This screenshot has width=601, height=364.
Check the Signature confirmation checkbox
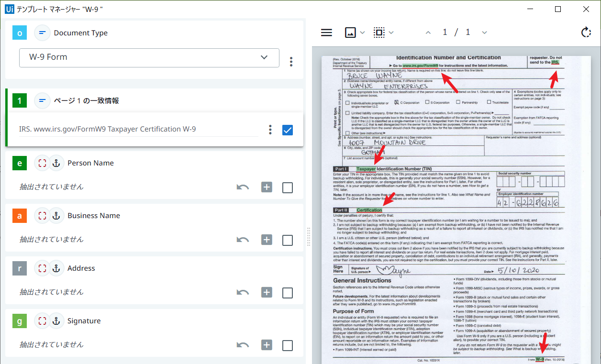287,344
